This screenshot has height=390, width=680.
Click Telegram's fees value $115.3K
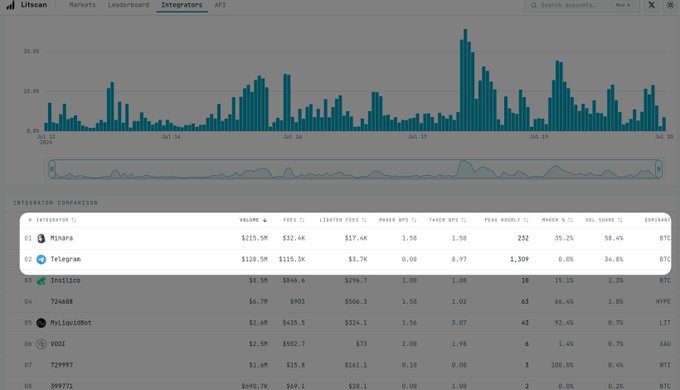(x=292, y=259)
